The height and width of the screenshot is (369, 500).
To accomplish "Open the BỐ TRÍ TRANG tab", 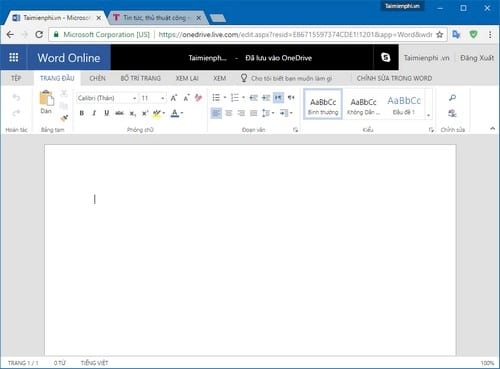I will click(141, 78).
